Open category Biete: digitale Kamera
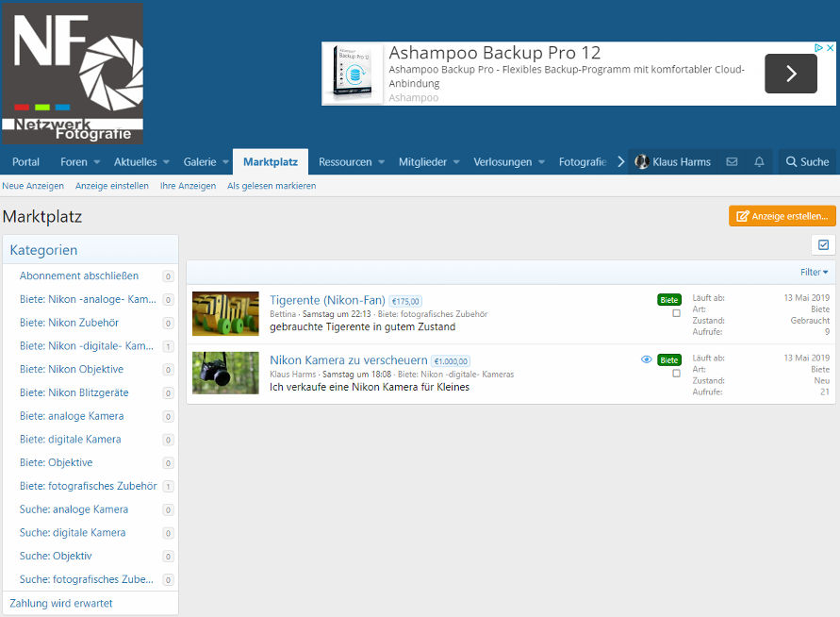Screen dimensions: 840x617 pyautogui.click(x=70, y=439)
